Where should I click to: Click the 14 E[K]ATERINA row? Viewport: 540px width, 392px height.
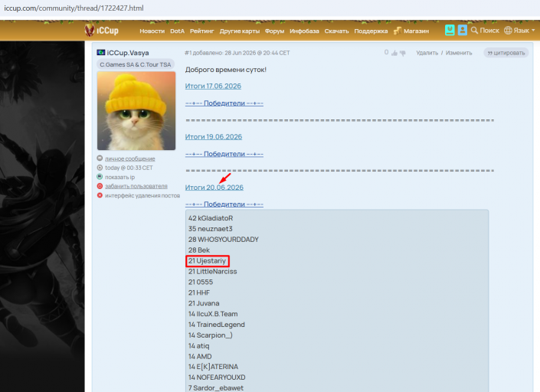213,367
